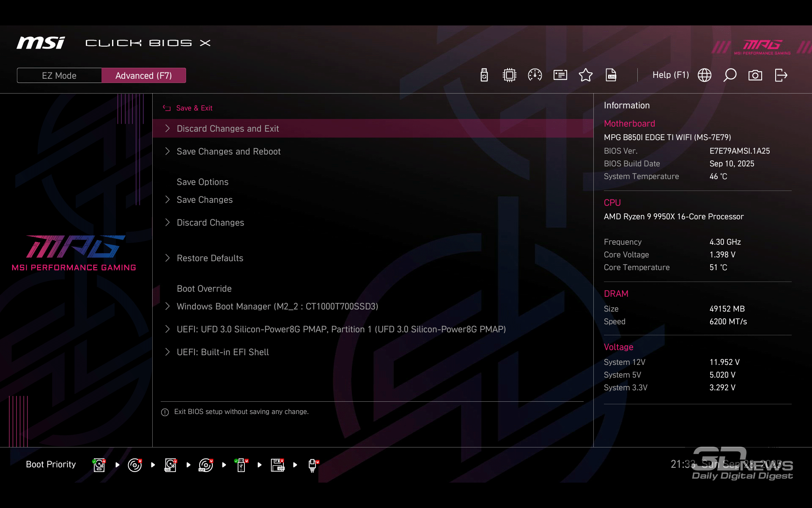Image resolution: width=812 pixels, height=508 pixels.
Task: Boot Windows Boot Manager override entry
Action: pos(277,306)
